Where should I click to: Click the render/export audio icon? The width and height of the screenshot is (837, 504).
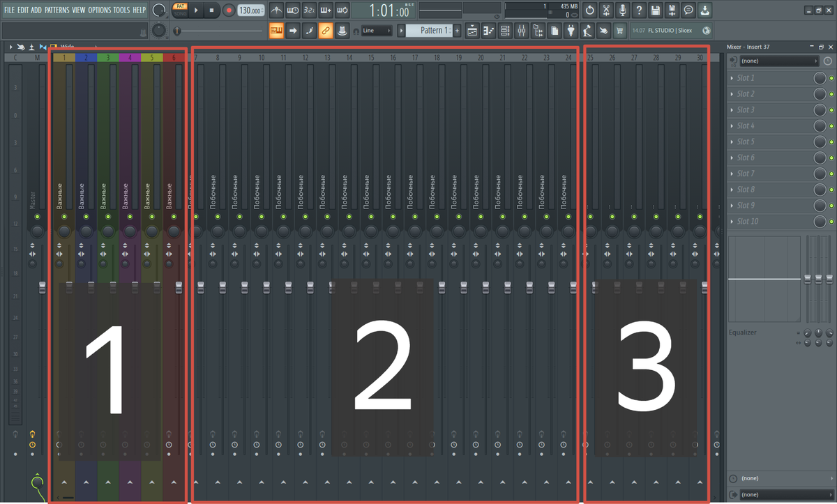(x=672, y=10)
